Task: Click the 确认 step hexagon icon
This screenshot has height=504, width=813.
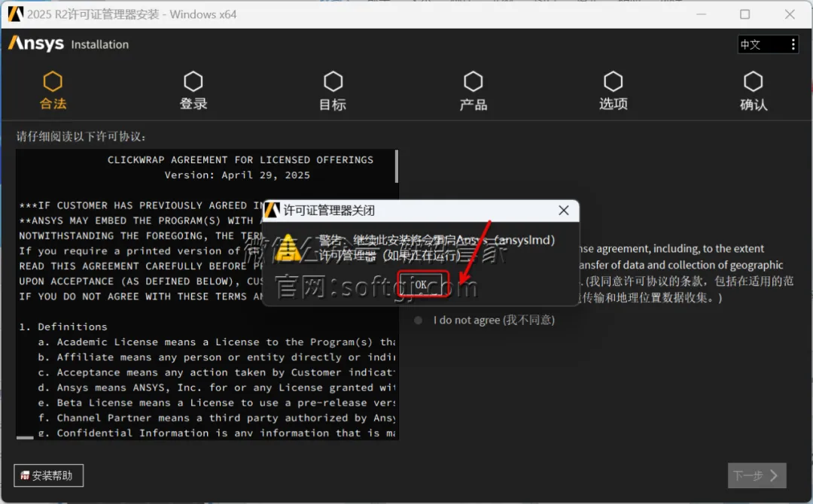Action: coord(753,81)
